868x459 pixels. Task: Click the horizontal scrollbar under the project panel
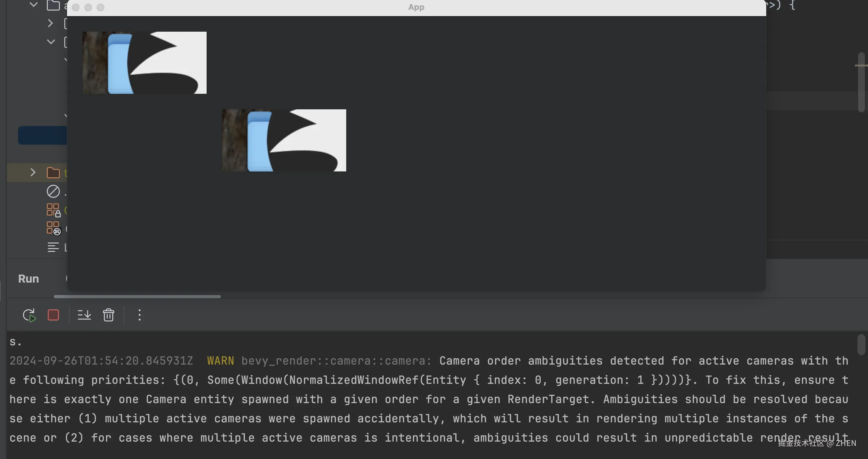[x=137, y=297]
